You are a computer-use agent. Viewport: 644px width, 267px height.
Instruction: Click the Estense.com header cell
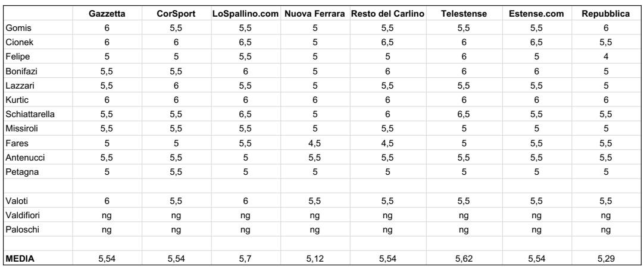(536, 14)
